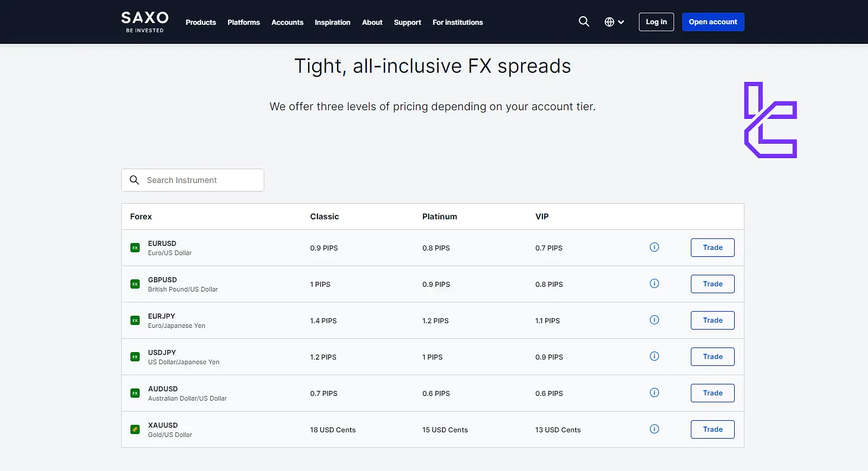Select the USDJPY instrument name

(162, 353)
